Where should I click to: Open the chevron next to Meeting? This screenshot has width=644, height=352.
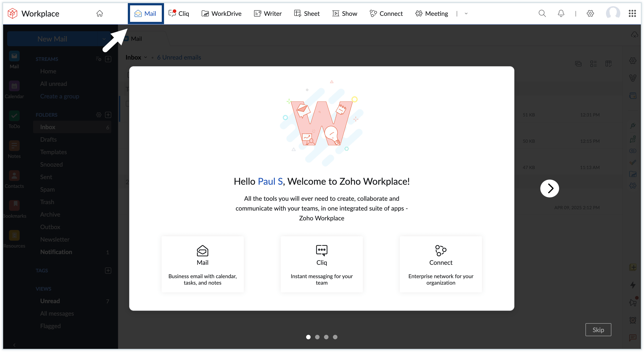[x=465, y=13]
